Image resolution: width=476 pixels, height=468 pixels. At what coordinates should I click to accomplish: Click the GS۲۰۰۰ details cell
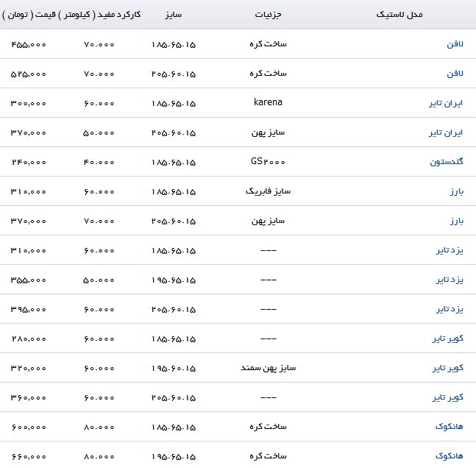[268, 162]
